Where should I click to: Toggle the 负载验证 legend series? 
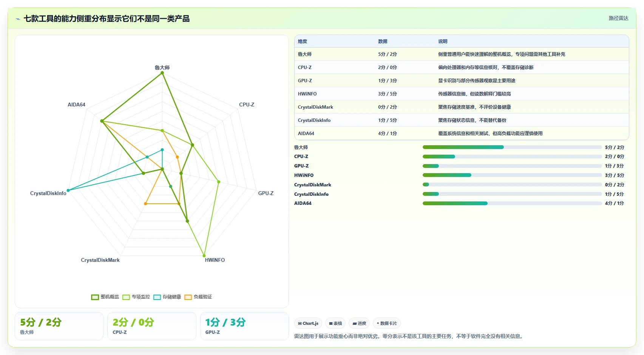click(198, 297)
